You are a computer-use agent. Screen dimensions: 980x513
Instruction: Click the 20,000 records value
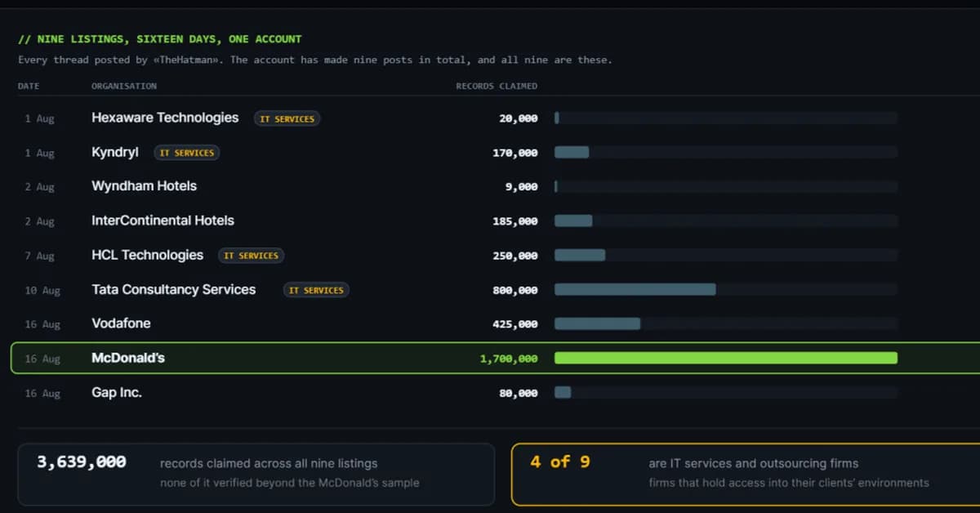point(519,118)
